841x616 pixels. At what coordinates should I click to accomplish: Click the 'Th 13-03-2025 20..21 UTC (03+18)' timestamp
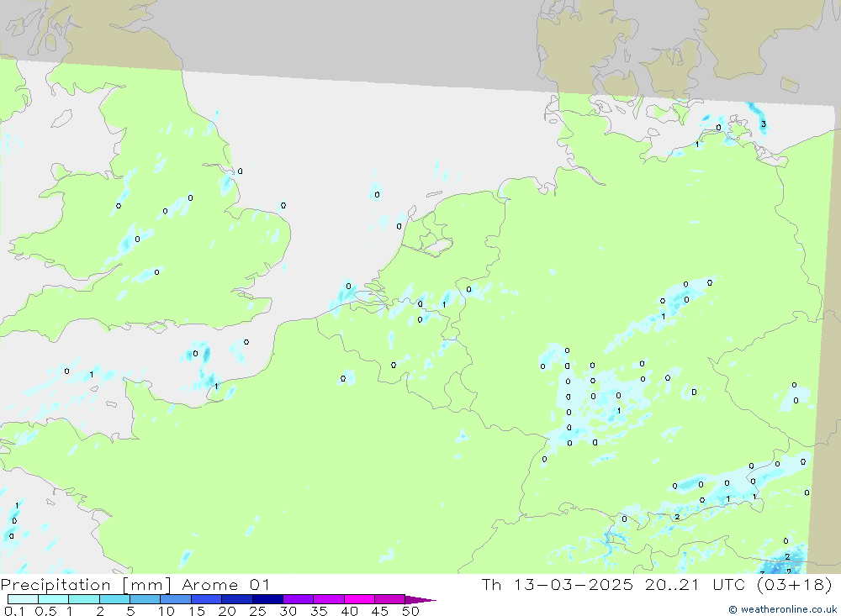(657, 585)
